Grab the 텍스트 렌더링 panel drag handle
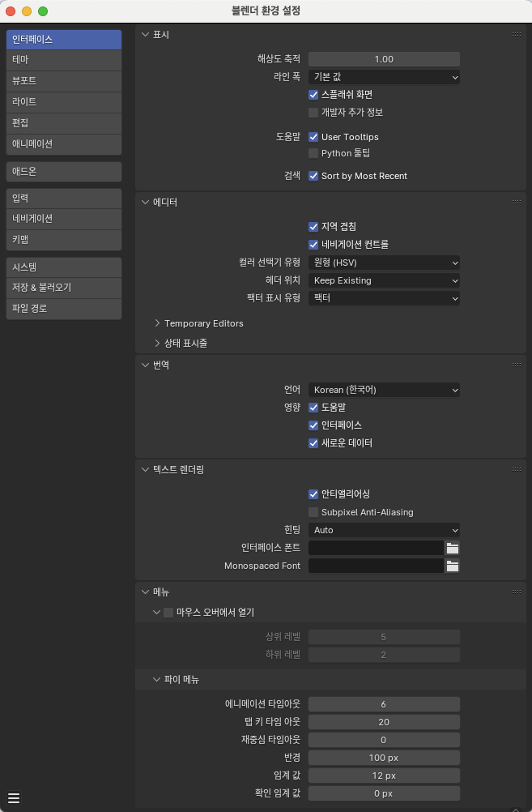 click(x=516, y=469)
